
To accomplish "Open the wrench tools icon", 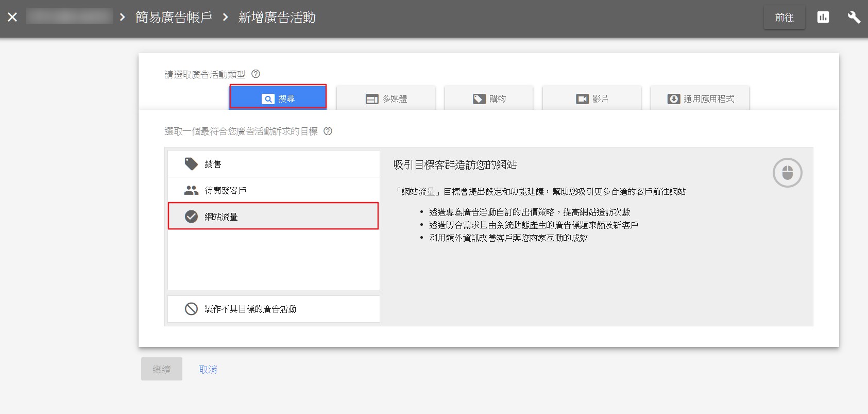I will (x=854, y=18).
